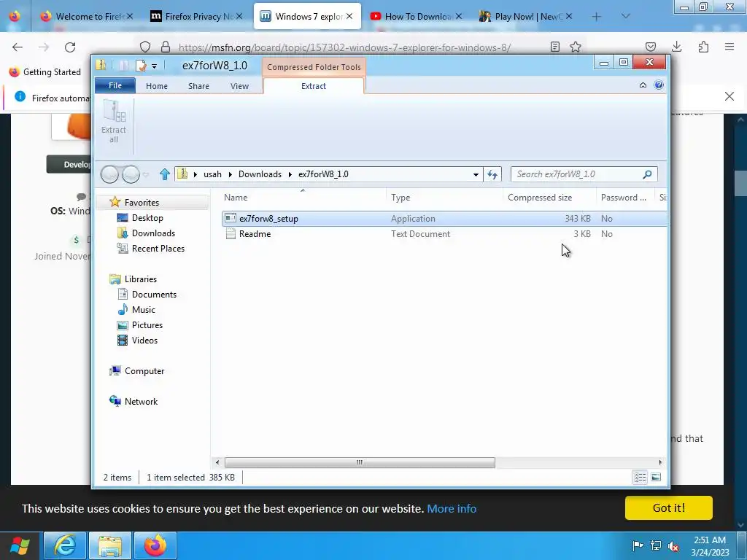Image resolution: width=747 pixels, height=560 pixels.
Task: Open Firefox extensions puzzle icon
Action: point(703,47)
